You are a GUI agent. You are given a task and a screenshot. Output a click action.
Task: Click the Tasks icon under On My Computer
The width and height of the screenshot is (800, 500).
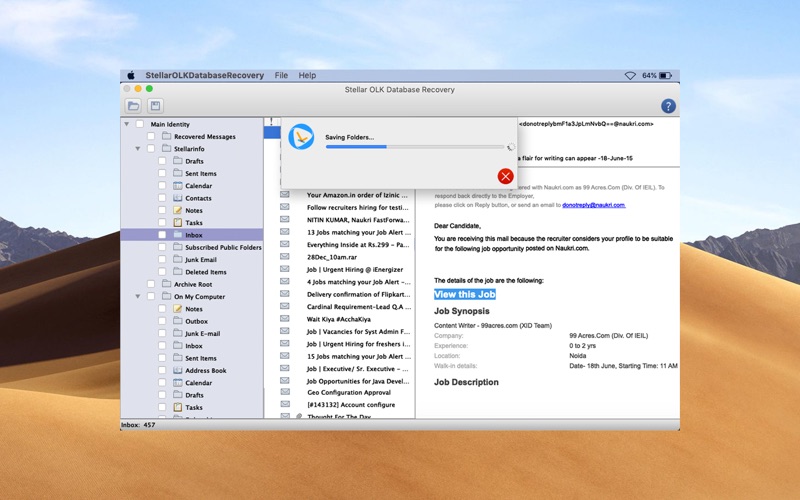(178, 407)
